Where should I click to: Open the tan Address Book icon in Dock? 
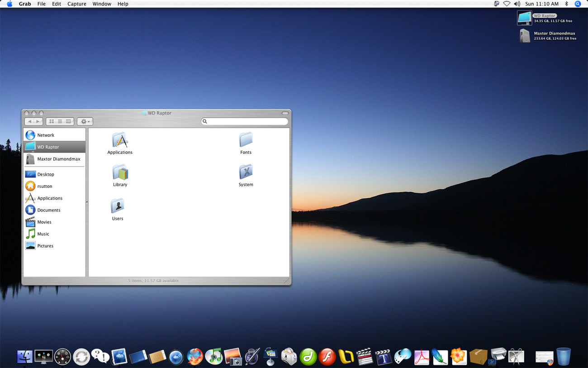(x=157, y=357)
